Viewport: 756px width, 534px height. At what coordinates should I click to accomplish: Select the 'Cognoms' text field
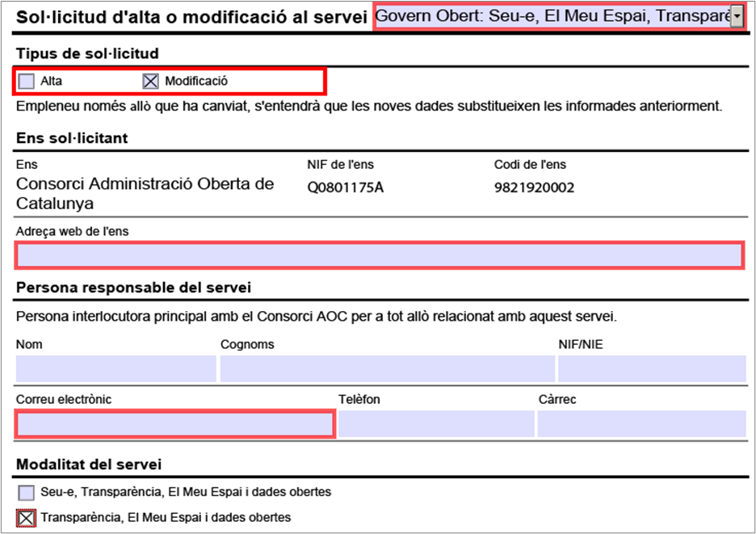click(x=387, y=368)
